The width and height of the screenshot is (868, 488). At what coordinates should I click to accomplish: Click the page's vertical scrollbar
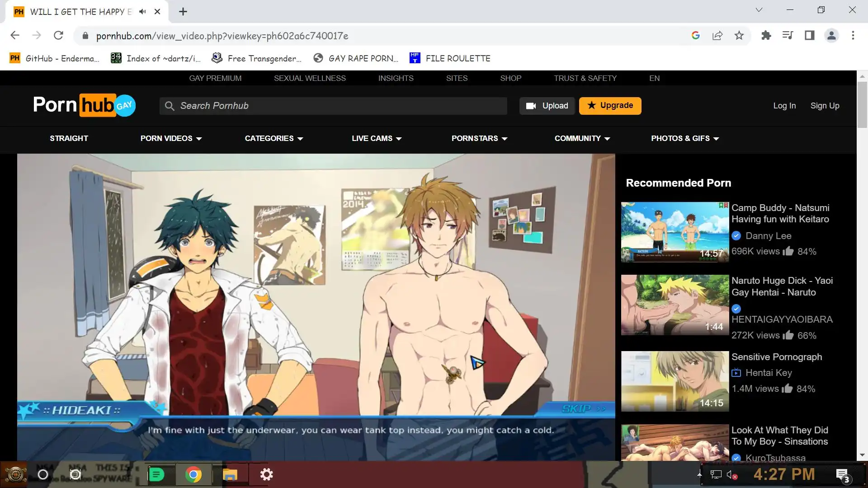coord(862,105)
